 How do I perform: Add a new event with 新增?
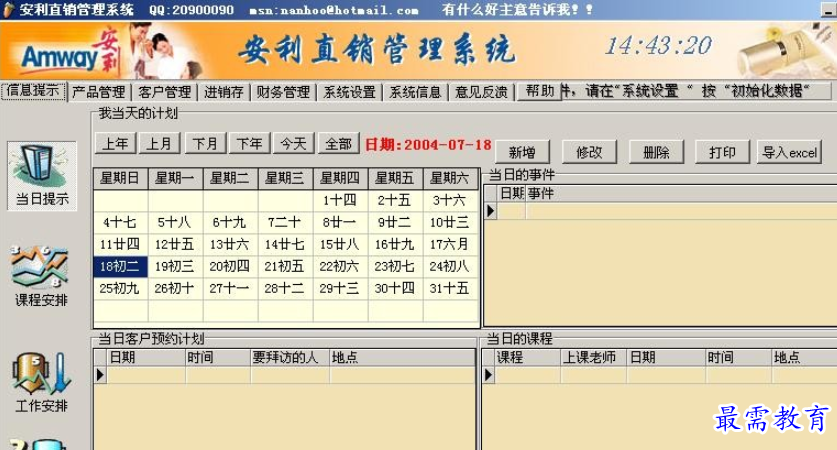(522, 153)
